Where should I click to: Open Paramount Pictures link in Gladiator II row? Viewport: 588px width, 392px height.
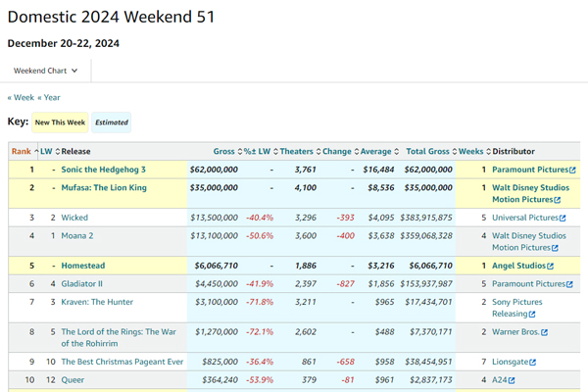[x=529, y=283]
